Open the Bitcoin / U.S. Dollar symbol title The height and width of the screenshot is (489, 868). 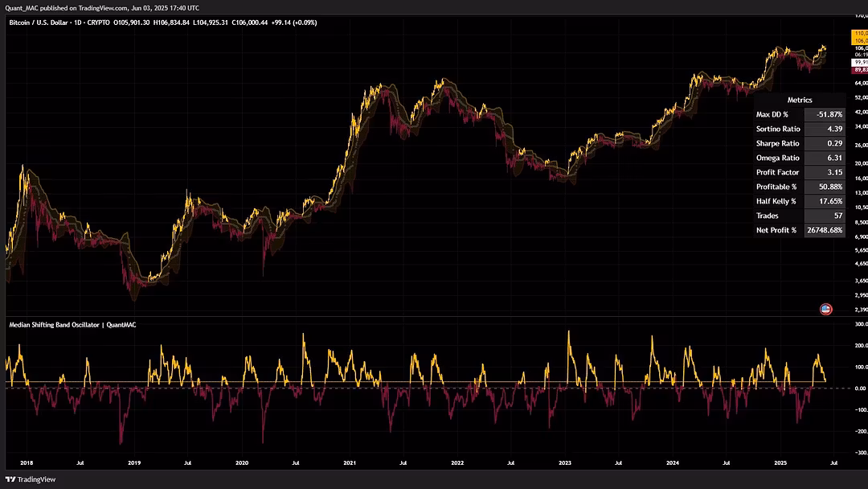[39, 23]
